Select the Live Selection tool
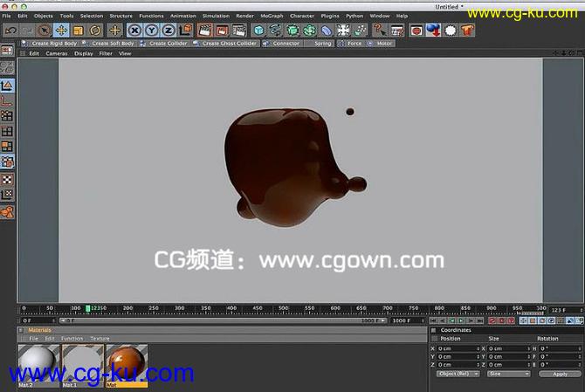This screenshot has width=585, height=392. 44,31
